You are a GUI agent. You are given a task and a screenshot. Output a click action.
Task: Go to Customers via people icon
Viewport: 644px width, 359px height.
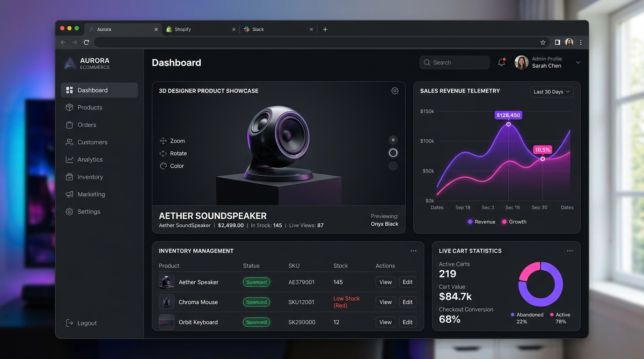pos(69,142)
